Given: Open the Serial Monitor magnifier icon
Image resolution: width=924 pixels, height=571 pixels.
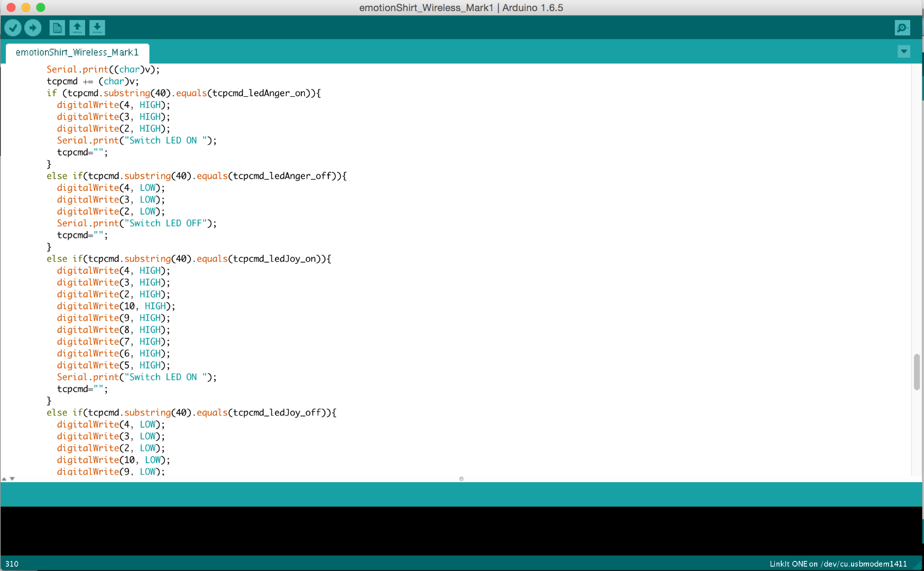Looking at the screenshot, I should (902, 27).
